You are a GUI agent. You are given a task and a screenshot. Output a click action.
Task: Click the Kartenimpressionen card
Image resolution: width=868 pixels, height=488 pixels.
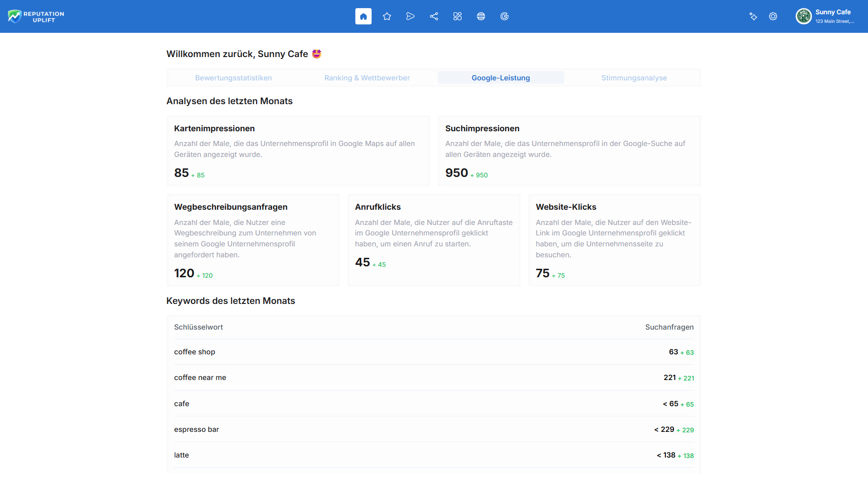point(298,150)
